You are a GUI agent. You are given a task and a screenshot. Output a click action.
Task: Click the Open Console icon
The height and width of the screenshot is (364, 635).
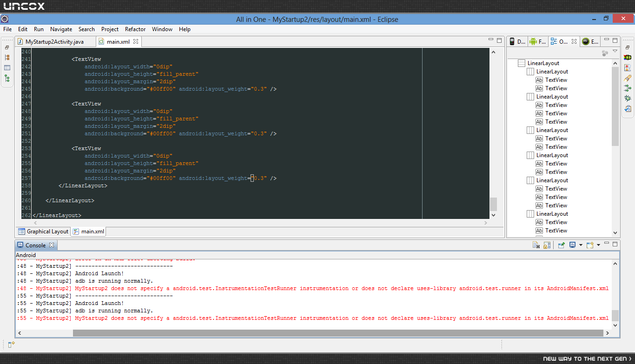pyautogui.click(x=589, y=245)
